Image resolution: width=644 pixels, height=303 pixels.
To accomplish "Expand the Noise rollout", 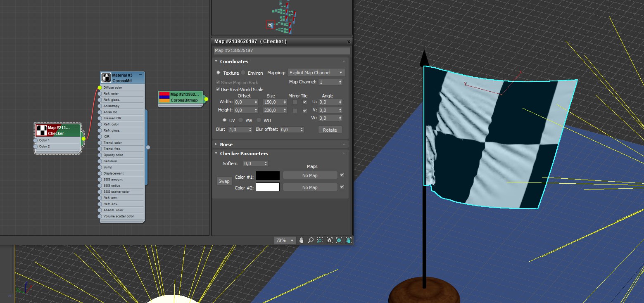I will [x=216, y=144].
